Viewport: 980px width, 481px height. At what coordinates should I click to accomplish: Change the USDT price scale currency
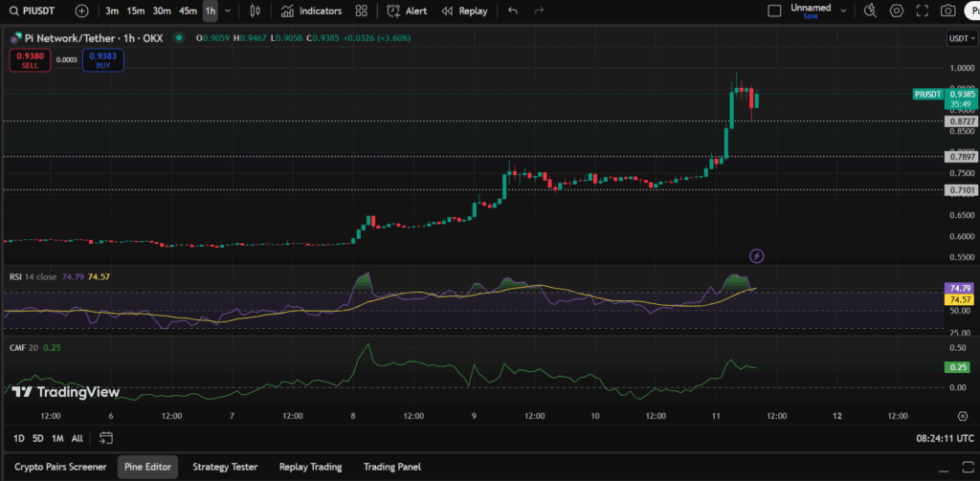click(x=961, y=38)
